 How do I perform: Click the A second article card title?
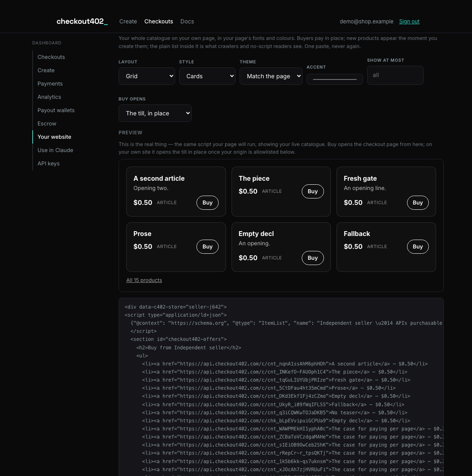(x=159, y=178)
